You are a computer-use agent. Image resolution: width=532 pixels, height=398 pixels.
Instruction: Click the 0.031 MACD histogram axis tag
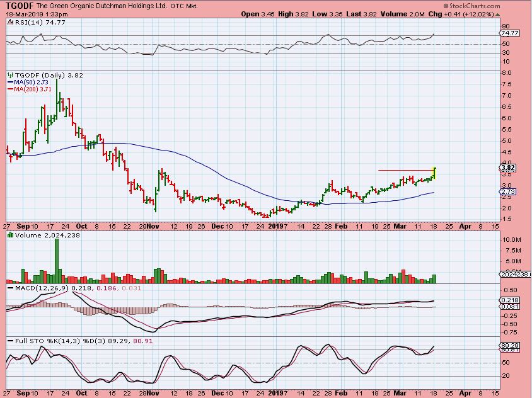click(x=509, y=307)
